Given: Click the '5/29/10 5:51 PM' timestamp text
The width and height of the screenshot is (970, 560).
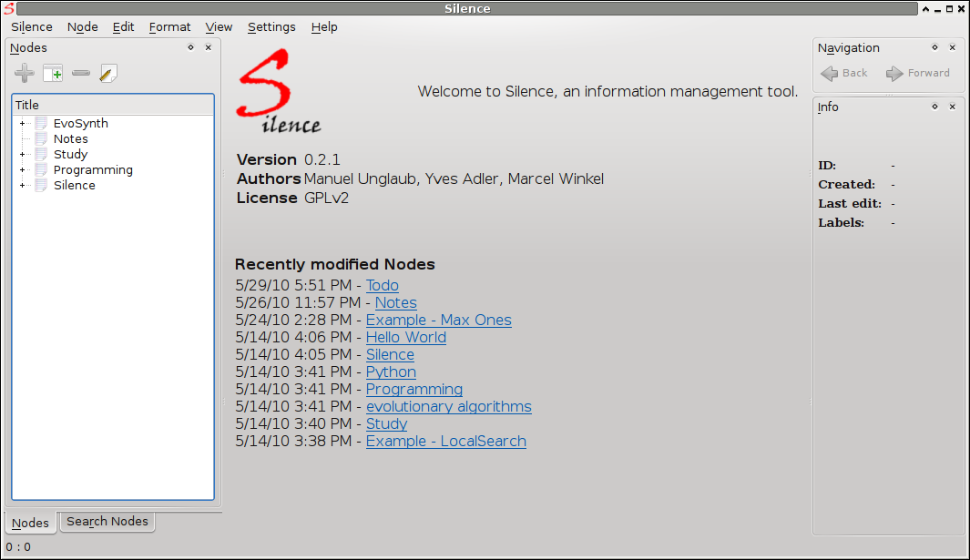Looking at the screenshot, I should [x=294, y=285].
